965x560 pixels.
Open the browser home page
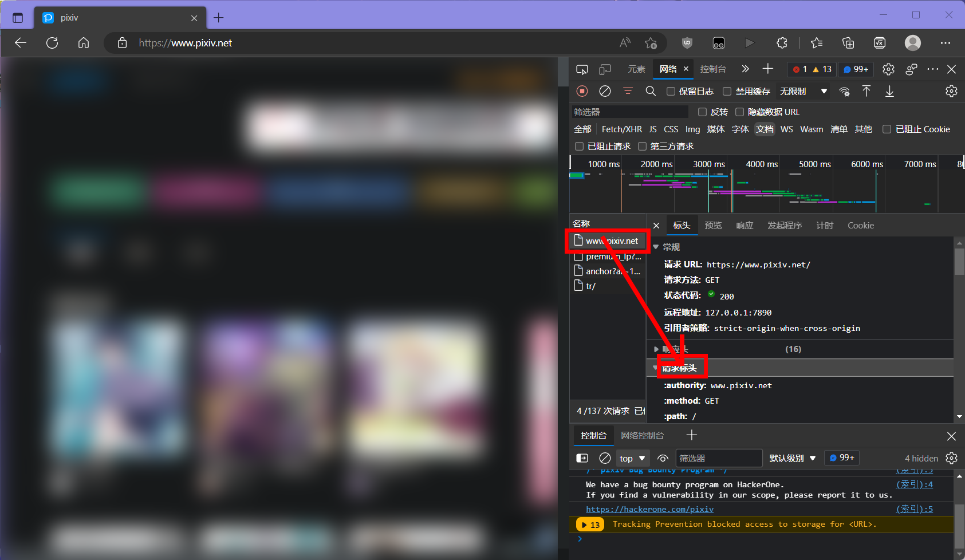click(x=84, y=43)
